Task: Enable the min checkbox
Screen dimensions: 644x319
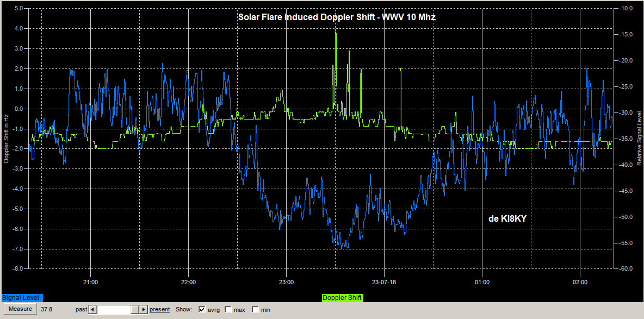Action: [255, 310]
